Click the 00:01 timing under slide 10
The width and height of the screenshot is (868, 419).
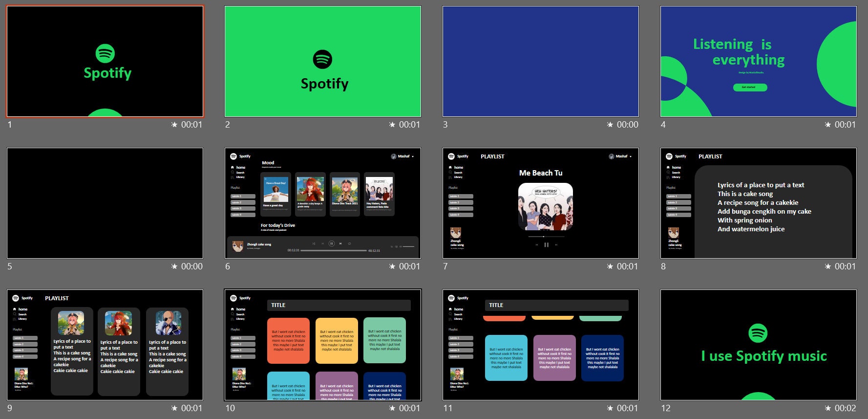[409, 408]
